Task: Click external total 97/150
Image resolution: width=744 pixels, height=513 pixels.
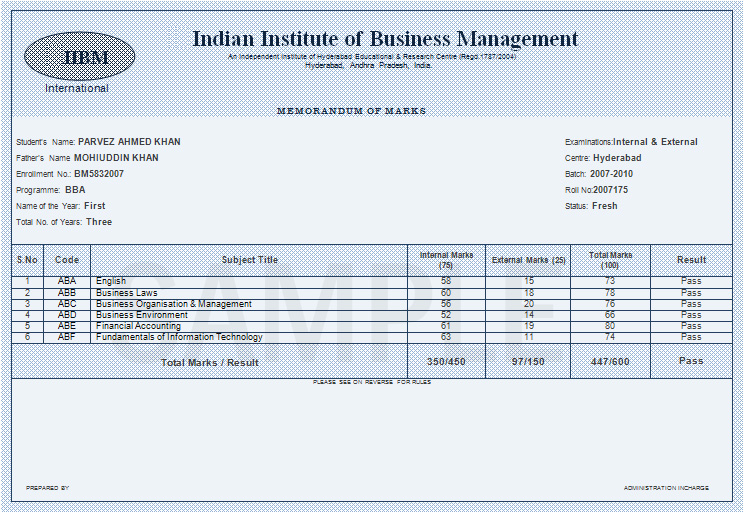Action: (528, 362)
